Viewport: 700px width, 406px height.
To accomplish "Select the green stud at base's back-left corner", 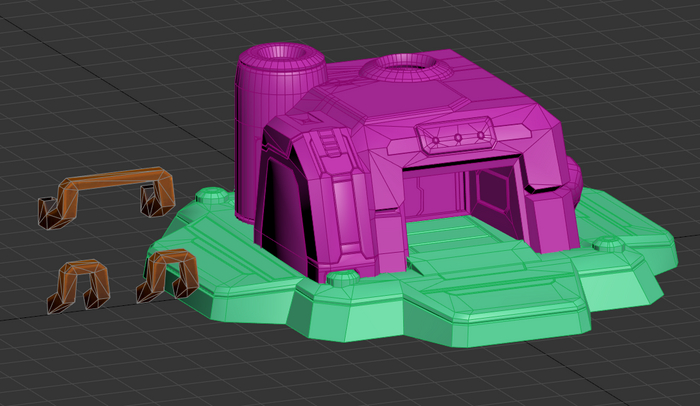I will tap(211, 194).
